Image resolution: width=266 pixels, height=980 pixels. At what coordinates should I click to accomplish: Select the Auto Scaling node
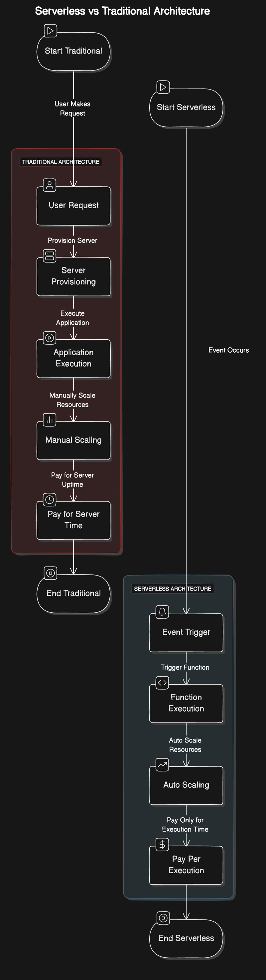186,785
